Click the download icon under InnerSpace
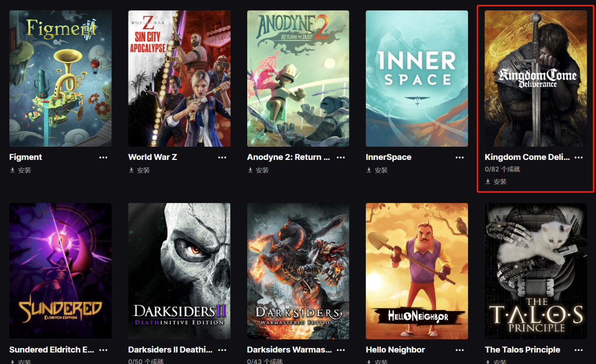 369,170
